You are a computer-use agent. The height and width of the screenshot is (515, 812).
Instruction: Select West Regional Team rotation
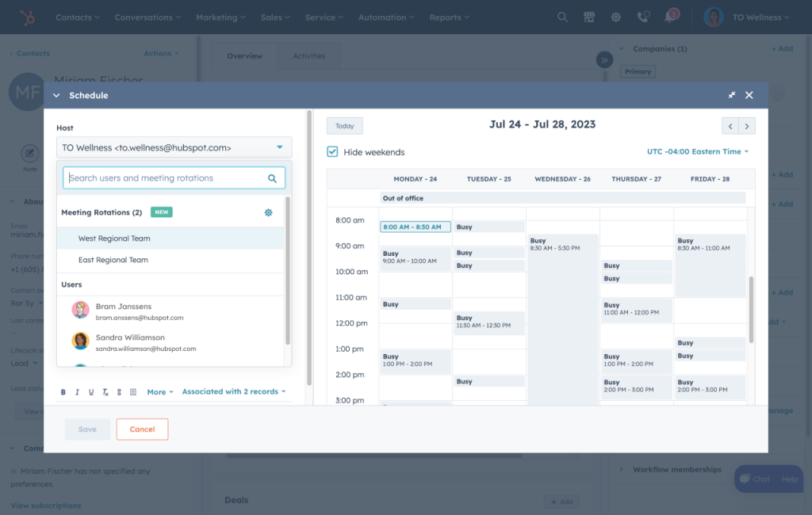114,238
